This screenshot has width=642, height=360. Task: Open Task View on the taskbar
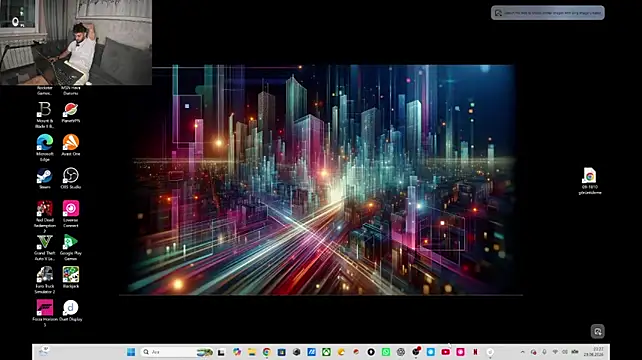221,352
